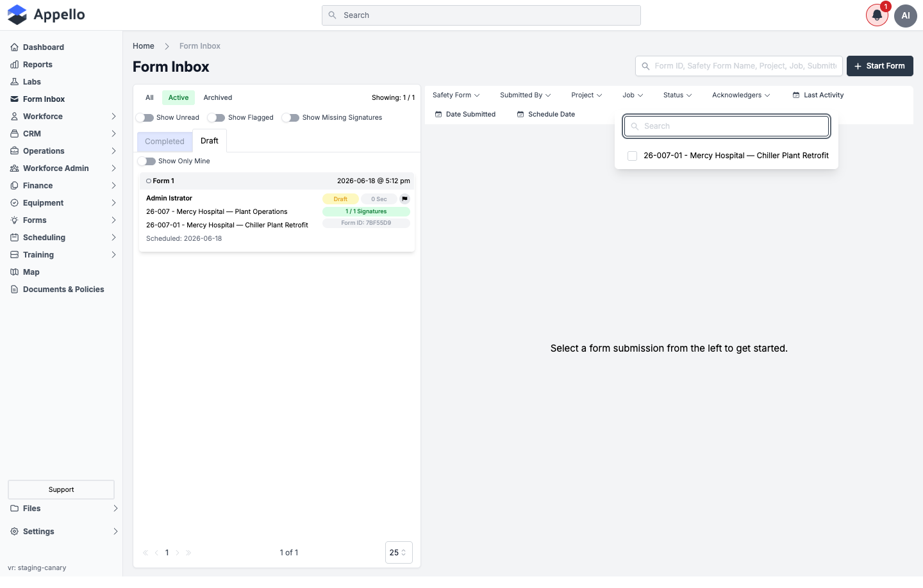Click the Job filter search field
The width and height of the screenshot is (923, 588).
click(x=727, y=126)
